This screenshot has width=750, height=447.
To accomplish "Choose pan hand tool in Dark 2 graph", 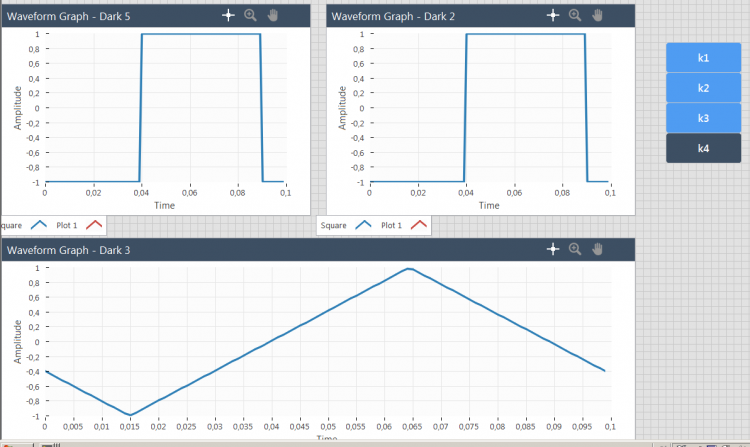I will (x=597, y=15).
